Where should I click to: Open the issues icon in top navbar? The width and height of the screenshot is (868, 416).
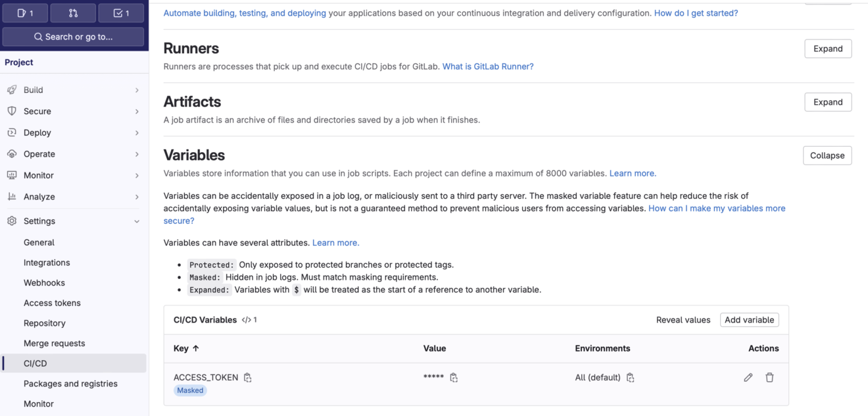coord(24,13)
